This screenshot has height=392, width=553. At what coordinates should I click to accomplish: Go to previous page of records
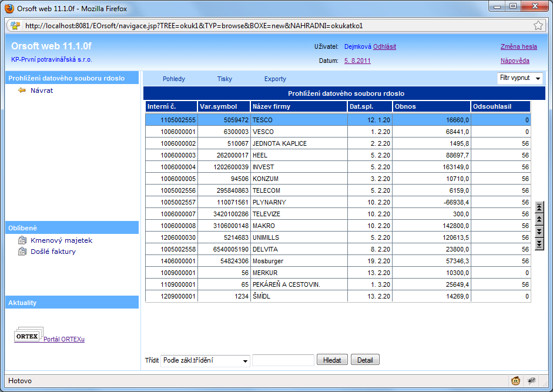[x=539, y=219]
